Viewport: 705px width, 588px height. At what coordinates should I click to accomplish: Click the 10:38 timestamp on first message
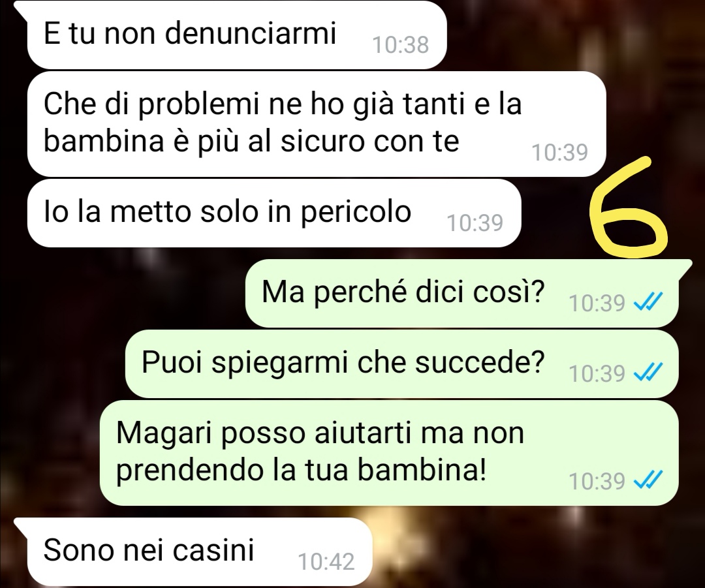(x=401, y=44)
